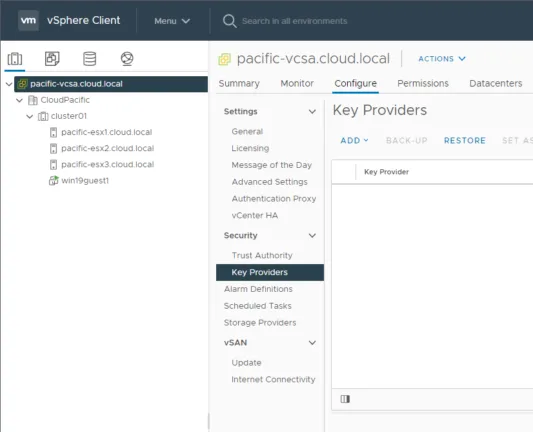Open vCenter HA
The height and width of the screenshot is (432, 533).
[x=255, y=215]
